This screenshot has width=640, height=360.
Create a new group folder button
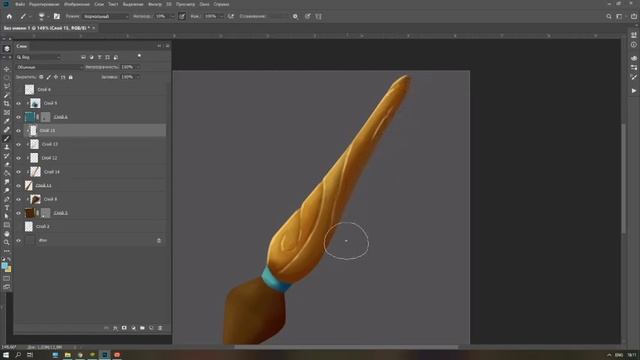[x=142, y=328]
